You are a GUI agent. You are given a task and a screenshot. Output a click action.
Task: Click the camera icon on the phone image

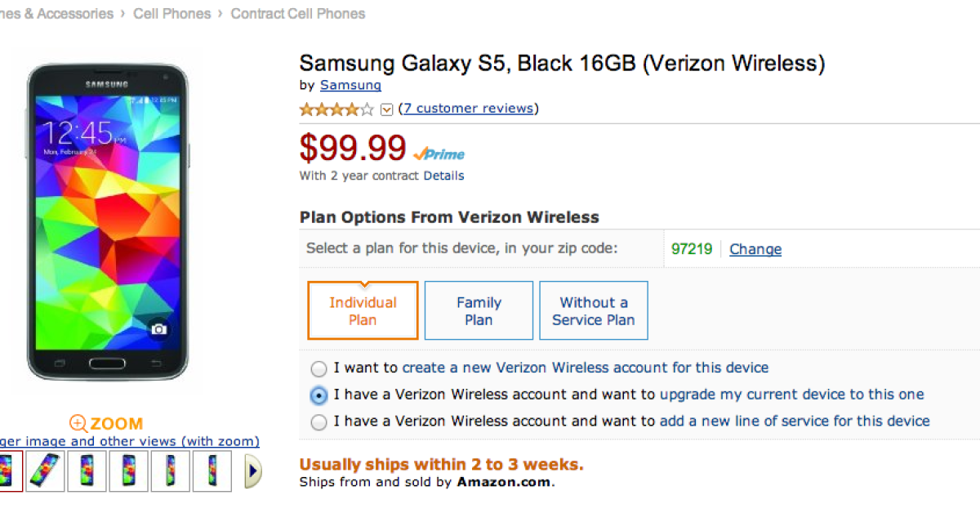tap(158, 328)
